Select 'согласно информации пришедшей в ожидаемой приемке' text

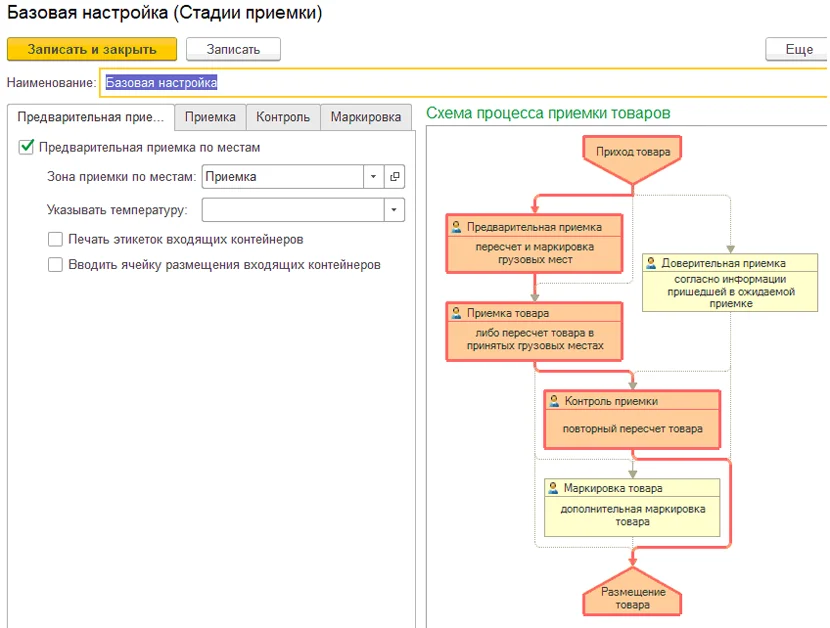point(730,291)
